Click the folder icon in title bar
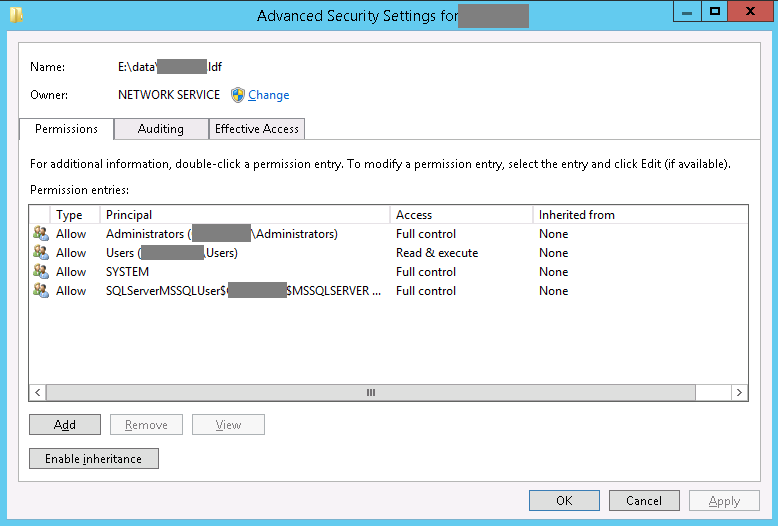 (16, 14)
